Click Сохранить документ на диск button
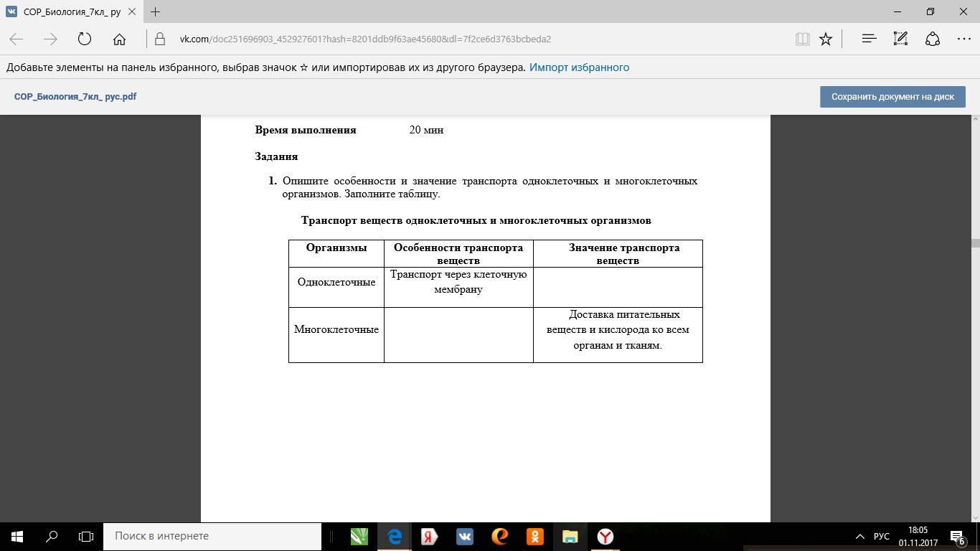Screen dimensions: 980x551 [x=892, y=96]
